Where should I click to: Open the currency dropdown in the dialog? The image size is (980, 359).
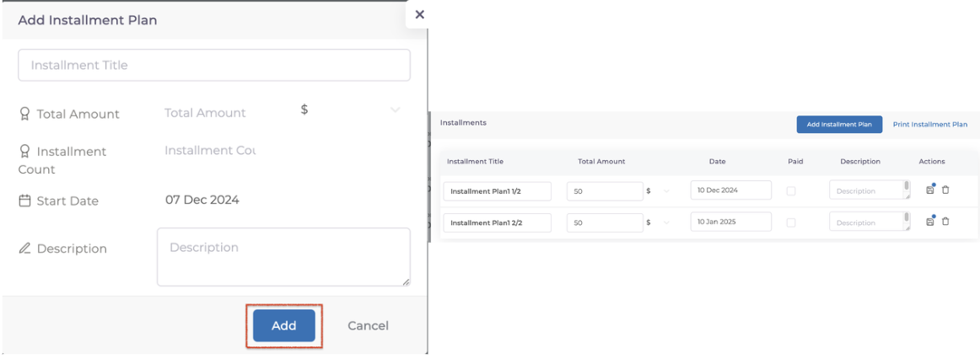click(395, 110)
